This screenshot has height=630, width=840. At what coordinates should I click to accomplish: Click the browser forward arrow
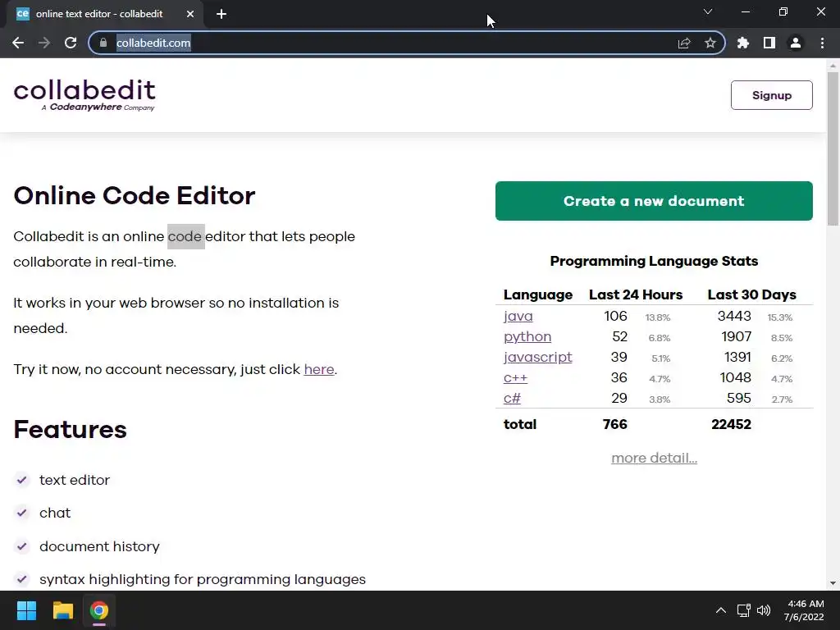coord(44,43)
